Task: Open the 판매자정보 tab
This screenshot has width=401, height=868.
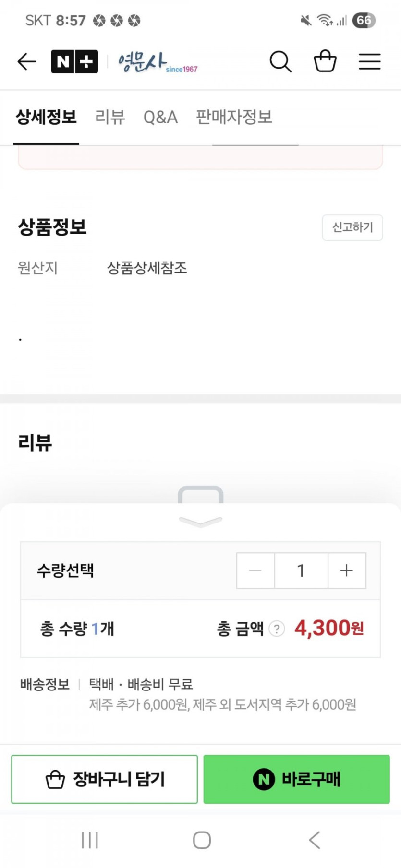Action: pyautogui.click(x=234, y=117)
